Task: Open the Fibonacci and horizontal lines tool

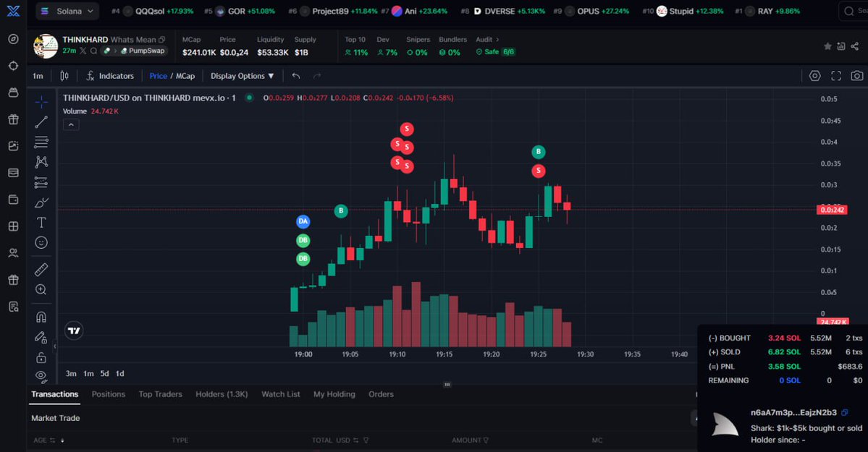Action: pos(41,142)
